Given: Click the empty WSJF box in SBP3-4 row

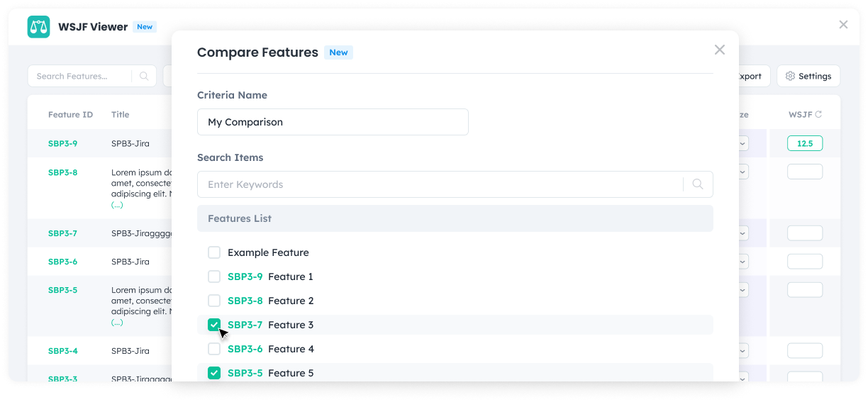Looking at the screenshot, I should 805,351.
